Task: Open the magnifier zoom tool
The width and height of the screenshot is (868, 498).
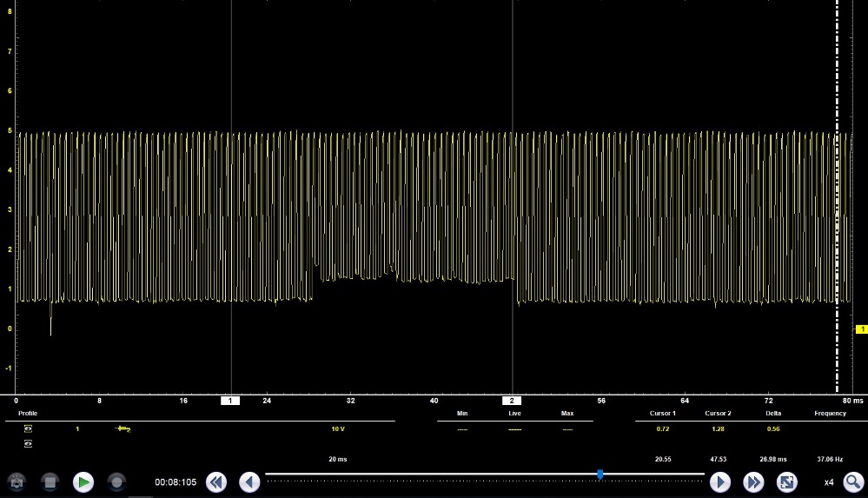Action: (853, 481)
